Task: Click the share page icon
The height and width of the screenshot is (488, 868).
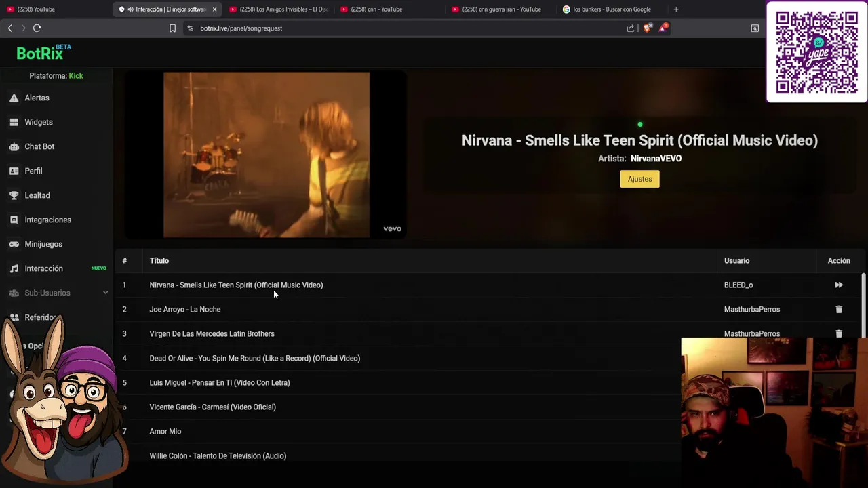Action: 631,28
